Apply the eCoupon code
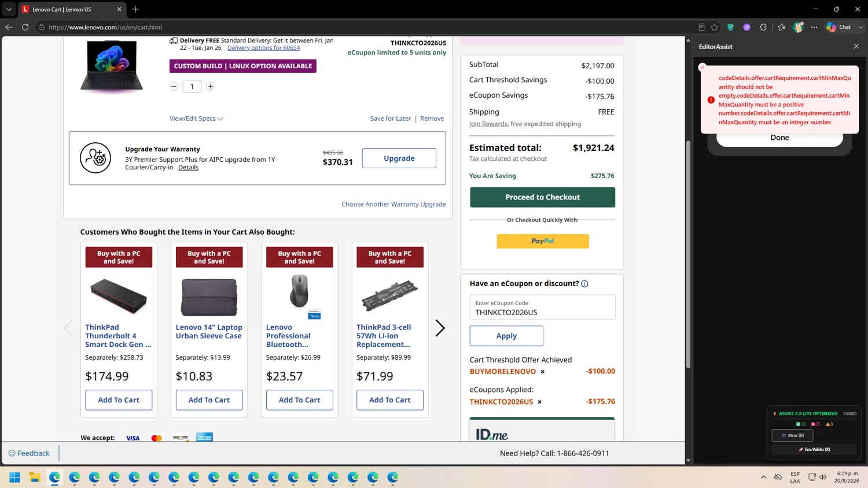 pos(506,336)
